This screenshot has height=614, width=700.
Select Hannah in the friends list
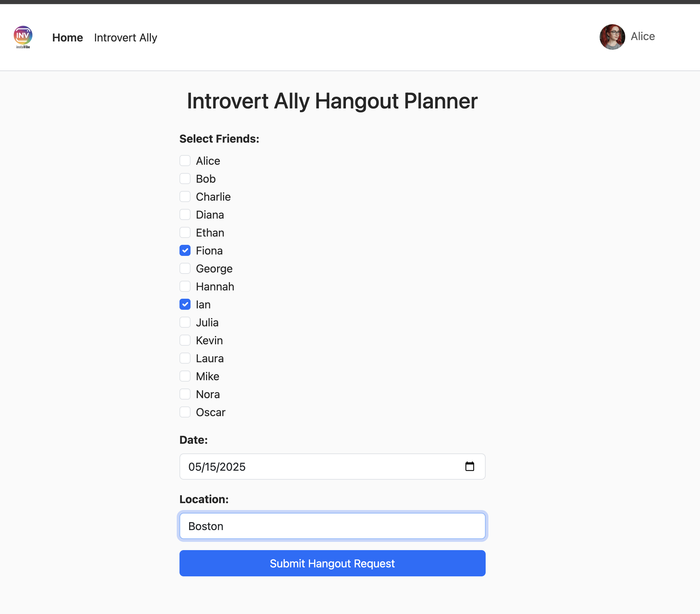coord(185,286)
